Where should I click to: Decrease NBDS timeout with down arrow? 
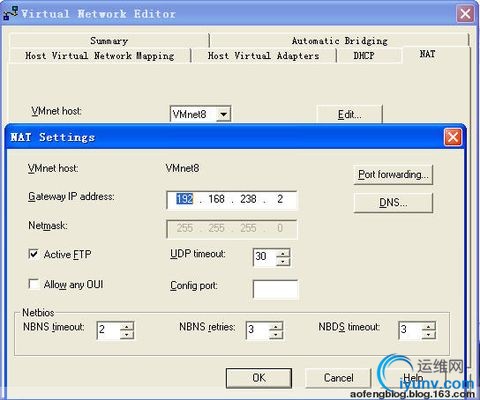point(428,335)
